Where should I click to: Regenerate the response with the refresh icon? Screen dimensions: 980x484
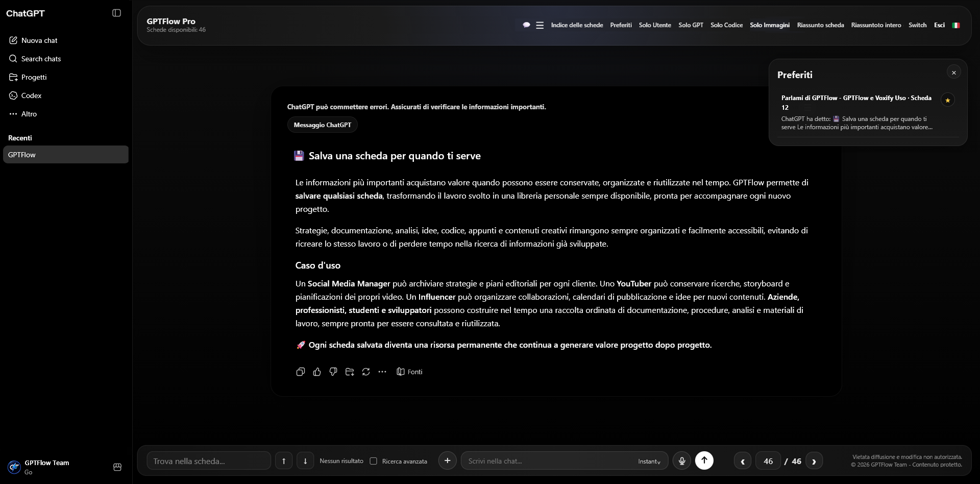click(x=366, y=372)
